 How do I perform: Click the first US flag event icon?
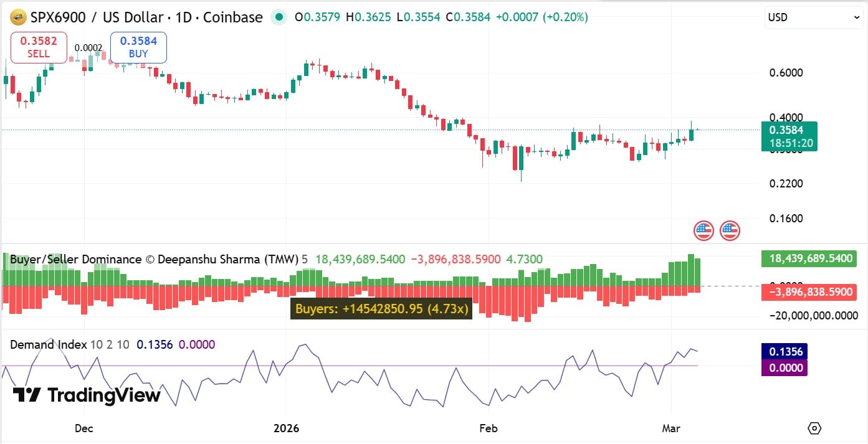point(703,230)
